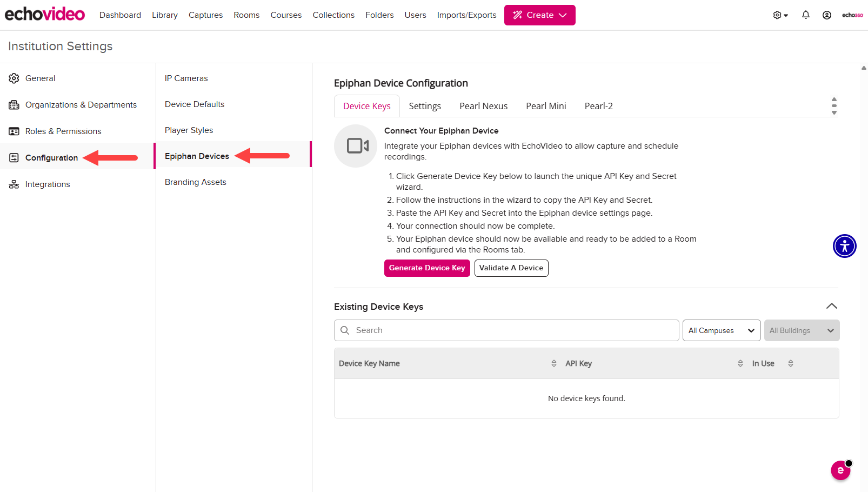
Task: Sort by API Key column
Action: coord(740,363)
